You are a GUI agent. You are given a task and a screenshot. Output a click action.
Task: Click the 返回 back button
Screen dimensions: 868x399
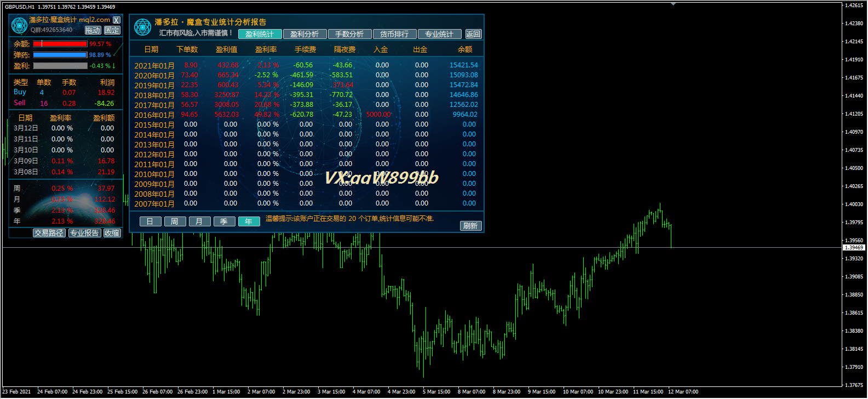click(x=473, y=34)
